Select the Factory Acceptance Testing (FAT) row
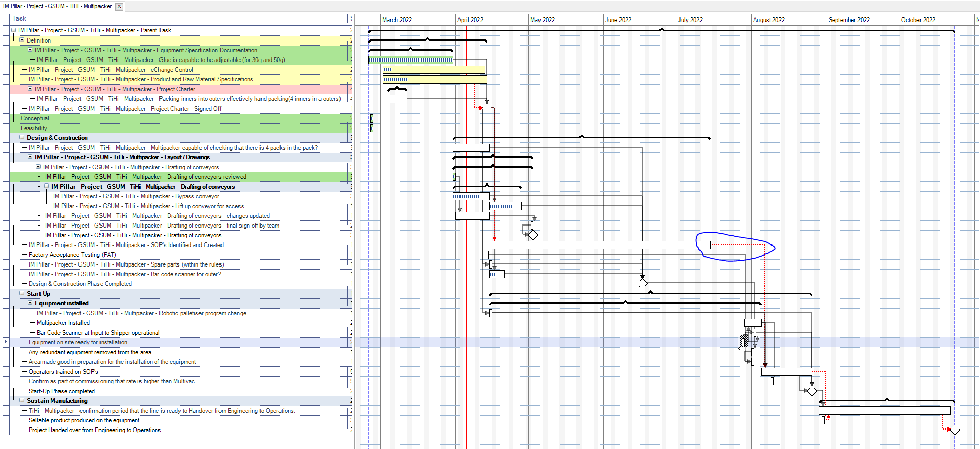The width and height of the screenshot is (980, 449). (x=177, y=255)
